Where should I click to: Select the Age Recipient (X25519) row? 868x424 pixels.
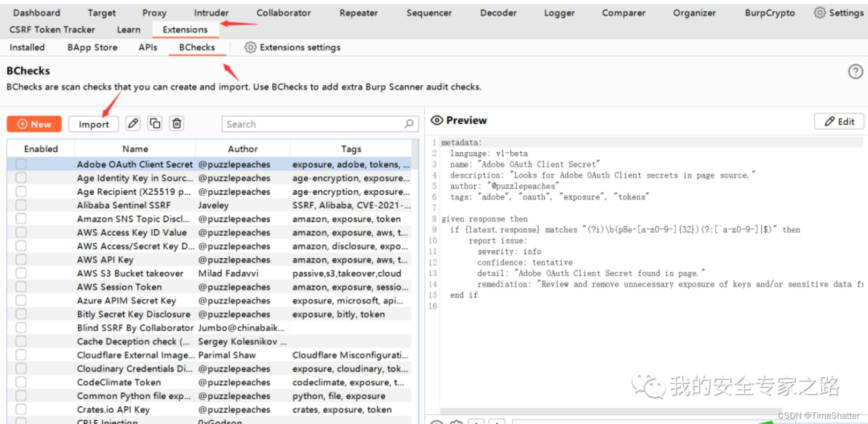pyautogui.click(x=209, y=191)
